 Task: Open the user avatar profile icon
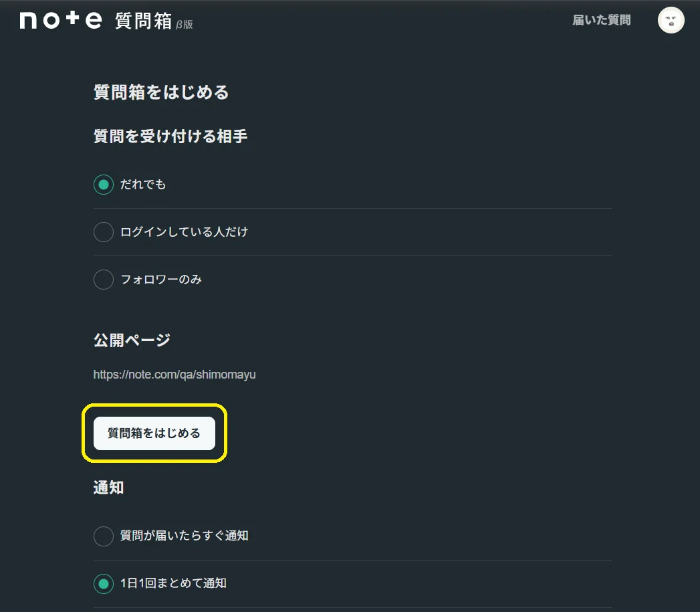coord(671,20)
